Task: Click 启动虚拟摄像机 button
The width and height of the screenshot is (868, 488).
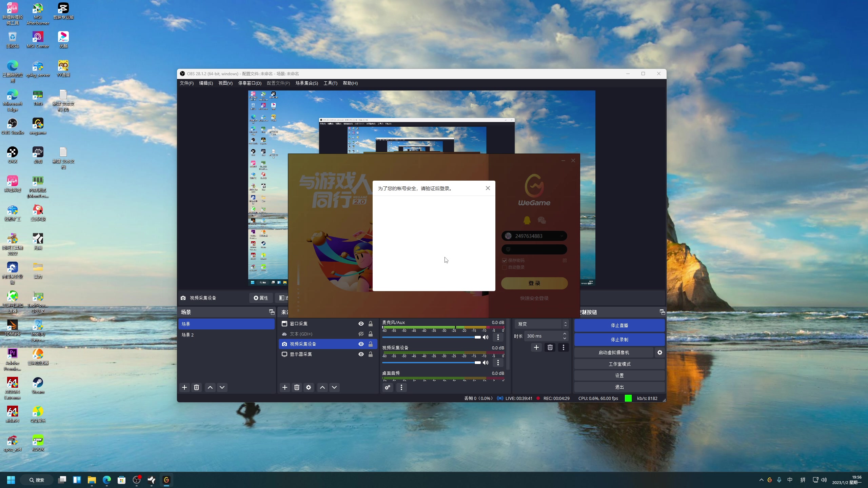Action: 614,352
